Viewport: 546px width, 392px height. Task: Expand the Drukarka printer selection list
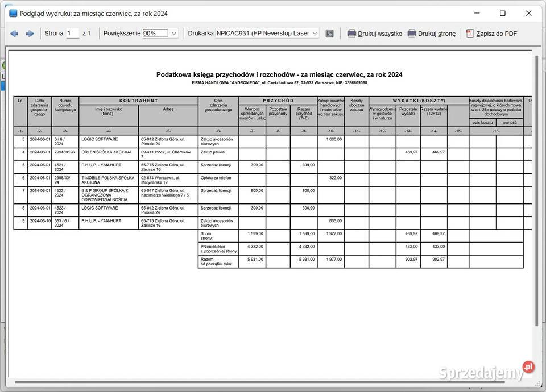[x=313, y=33]
